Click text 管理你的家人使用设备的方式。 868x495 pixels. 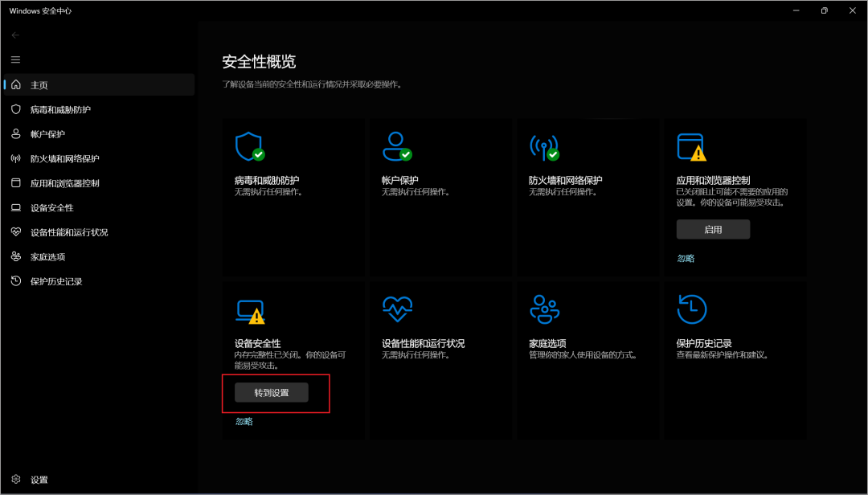583,355
